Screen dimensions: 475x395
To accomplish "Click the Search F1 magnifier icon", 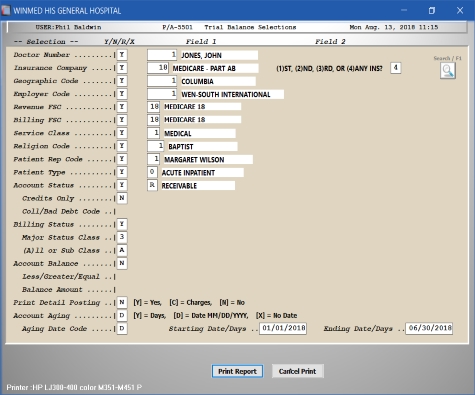I will pyautogui.click(x=448, y=71).
